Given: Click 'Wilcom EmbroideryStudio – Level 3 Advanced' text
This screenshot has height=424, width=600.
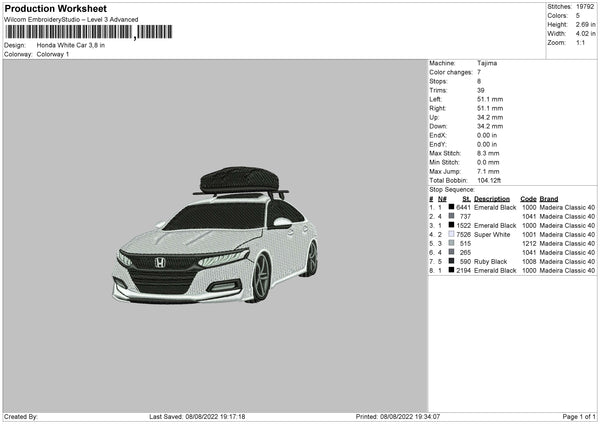Looking at the screenshot, I should [71, 20].
